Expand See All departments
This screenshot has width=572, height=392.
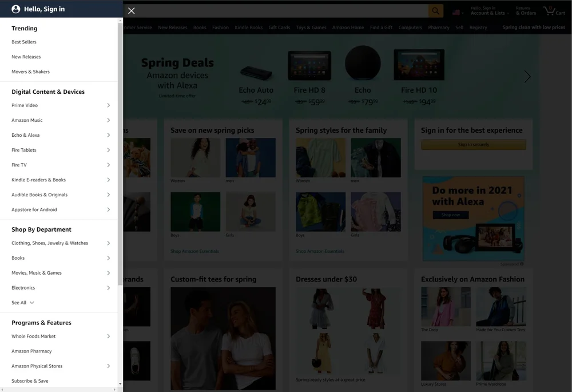click(x=23, y=303)
